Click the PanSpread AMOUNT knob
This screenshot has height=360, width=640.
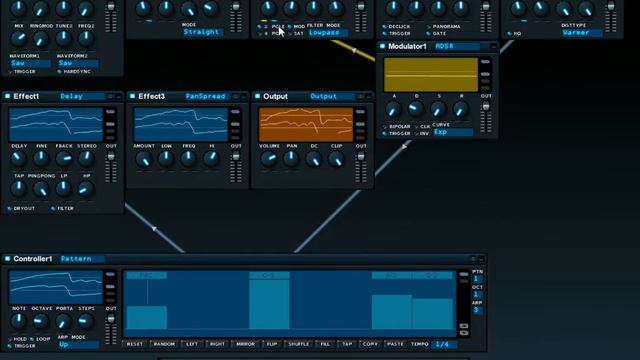[x=144, y=160]
